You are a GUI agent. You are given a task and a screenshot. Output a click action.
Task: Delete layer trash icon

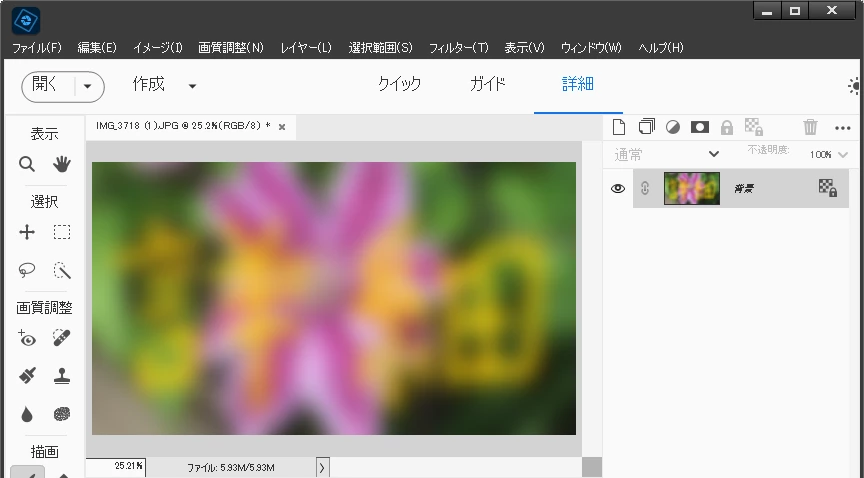(x=810, y=127)
